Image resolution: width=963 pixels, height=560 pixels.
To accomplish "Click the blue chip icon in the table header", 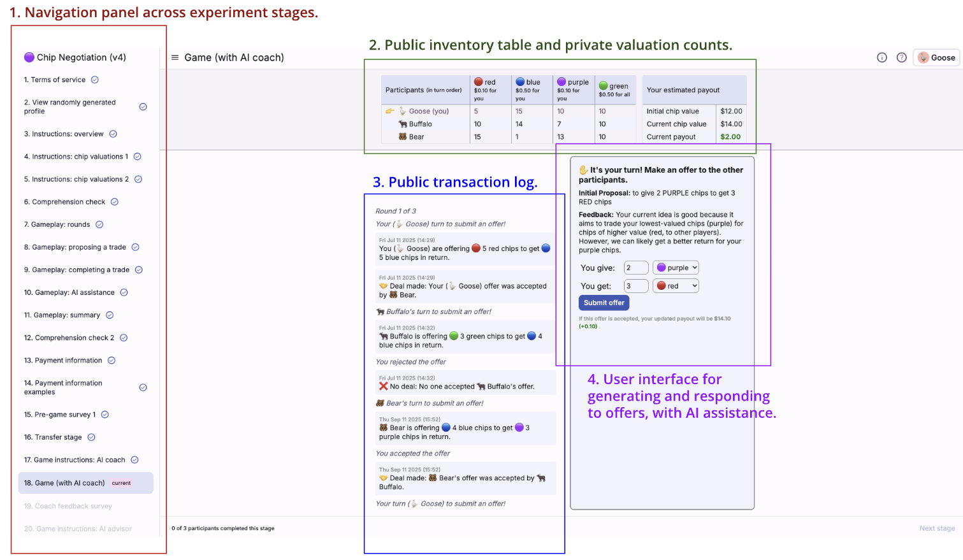I will pos(520,82).
